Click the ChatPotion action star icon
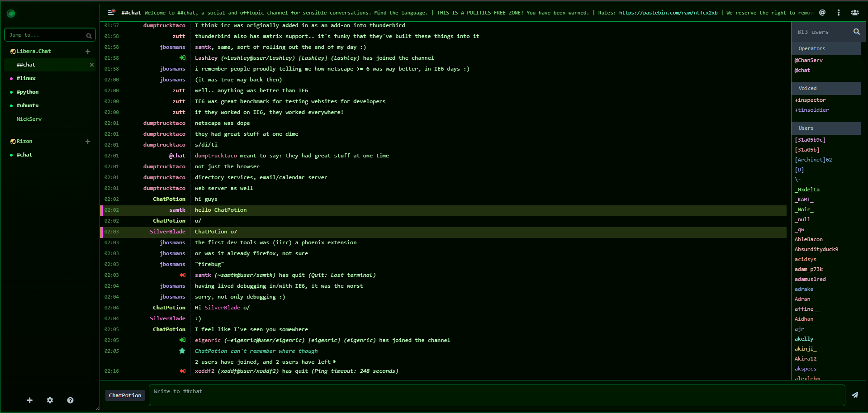Screen dimensions: 868x413 coord(182,351)
